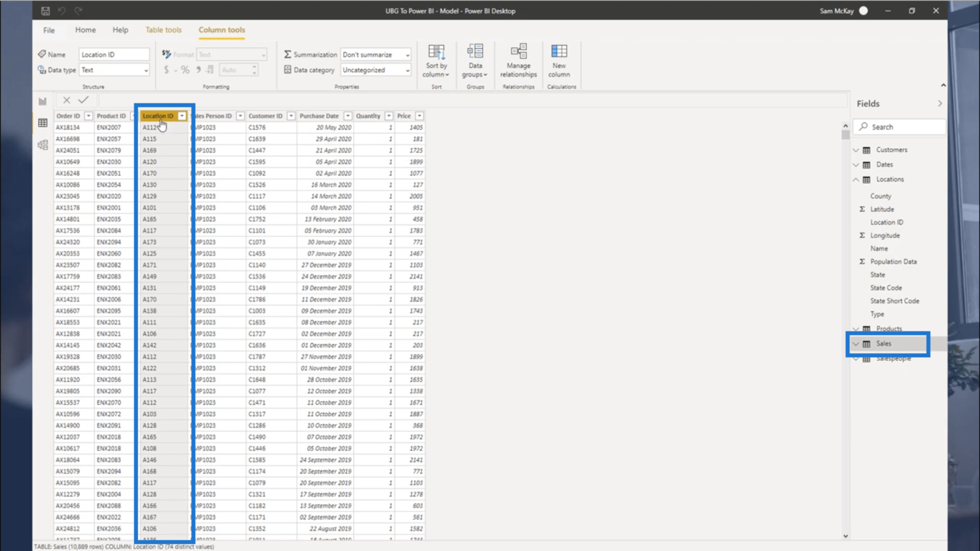Switch to Report view icon
This screenshot has height=551, width=980.
click(43, 101)
